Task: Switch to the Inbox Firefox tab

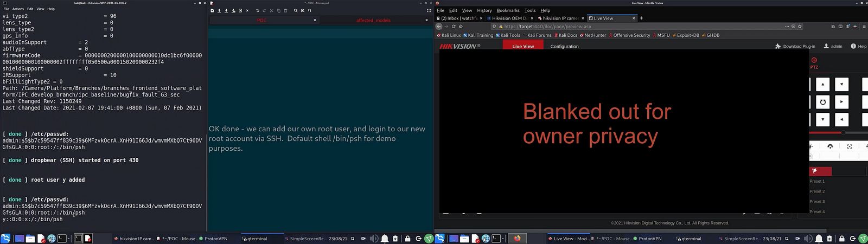Action: click(459, 18)
